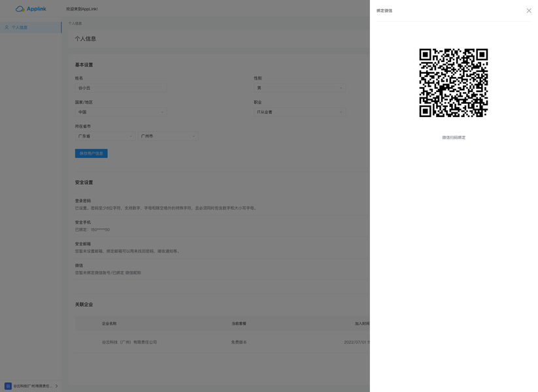Click the 登录密码 security row
This screenshot has height=392, width=538.
pyautogui.click(x=222, y=204)
